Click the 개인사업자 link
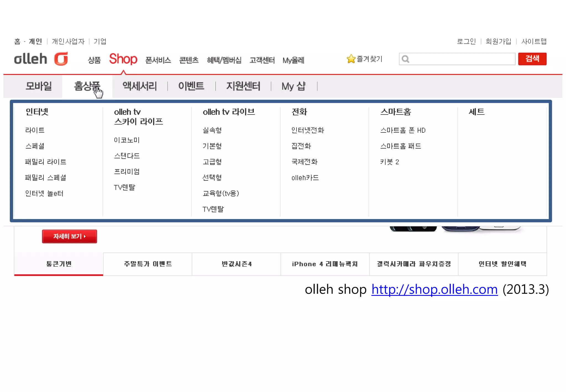 (x=68, y=41)
